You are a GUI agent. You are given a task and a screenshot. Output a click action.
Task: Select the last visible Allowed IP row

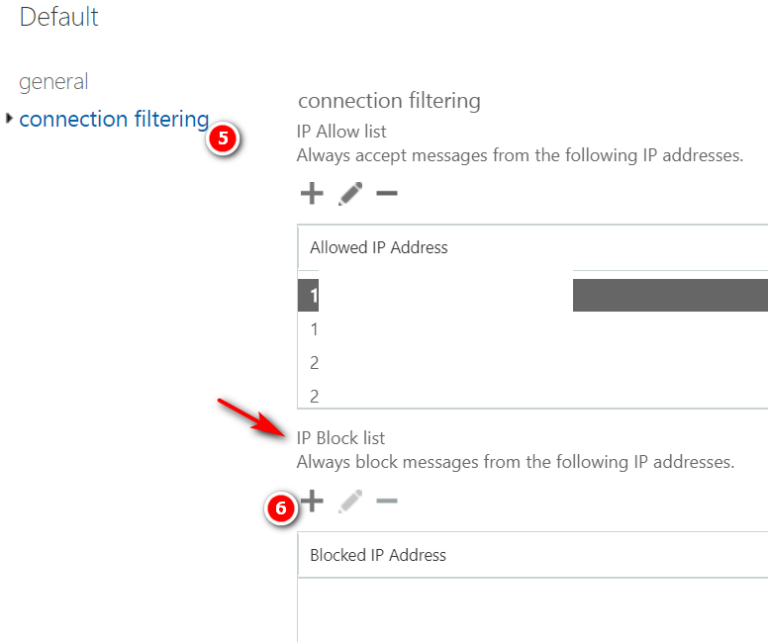click(532, 395)
